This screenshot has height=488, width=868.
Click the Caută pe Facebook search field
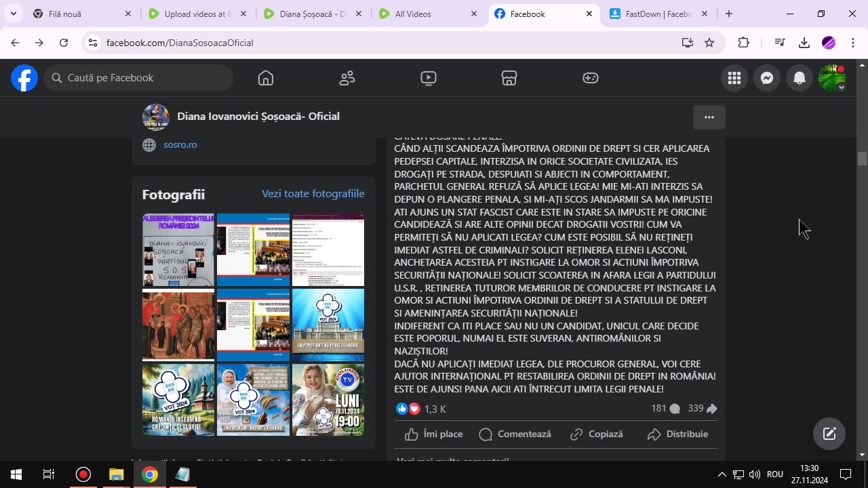(139, 78)
